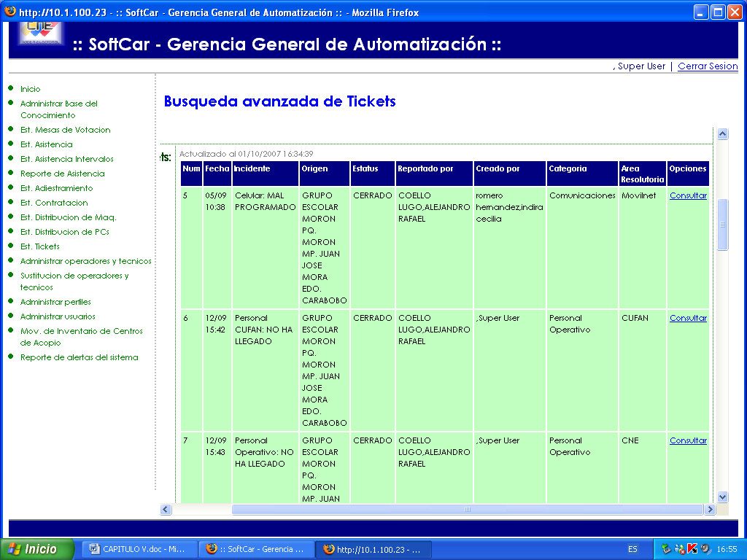Open Reporte de Asistencia
Viewport: 747px width, 560px height.
pyautogui.click(x=63, y=174)
